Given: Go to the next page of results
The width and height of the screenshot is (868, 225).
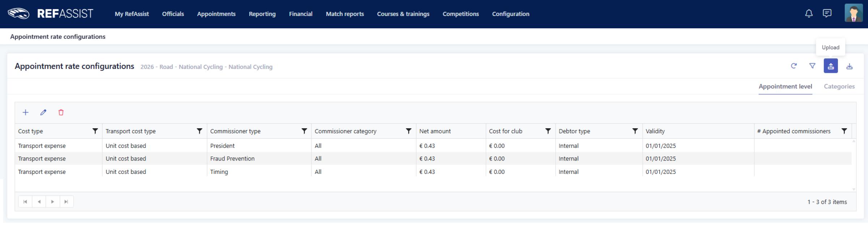Looking at the screenshot, I should tap(52, 202).
